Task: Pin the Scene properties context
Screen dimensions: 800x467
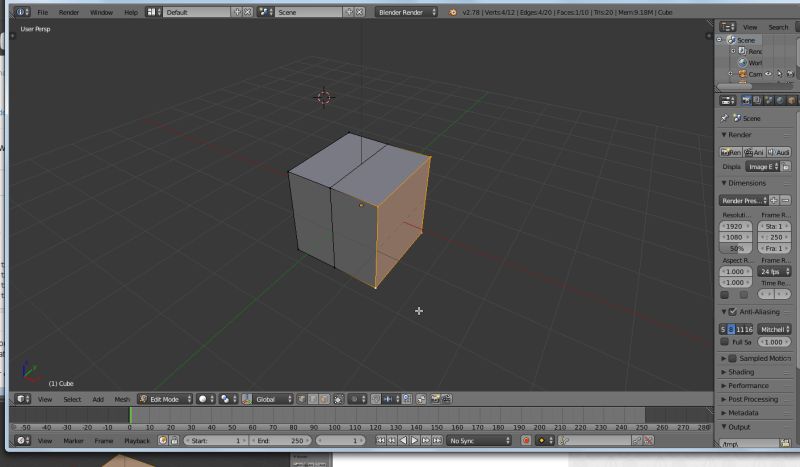Action: 724,118
